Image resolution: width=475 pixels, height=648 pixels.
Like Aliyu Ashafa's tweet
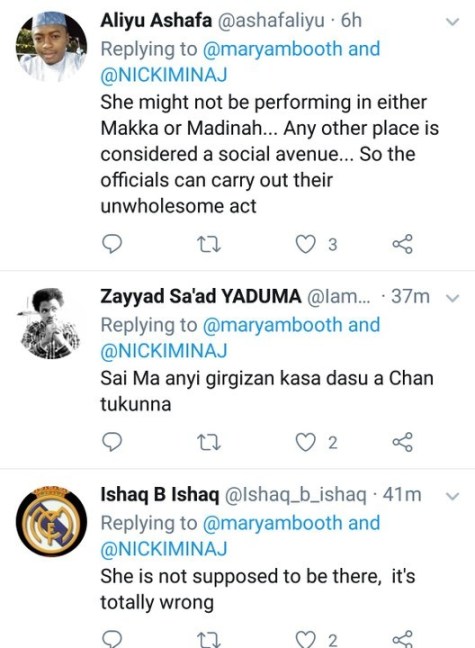pyautogui.click(x=306, y=244)
